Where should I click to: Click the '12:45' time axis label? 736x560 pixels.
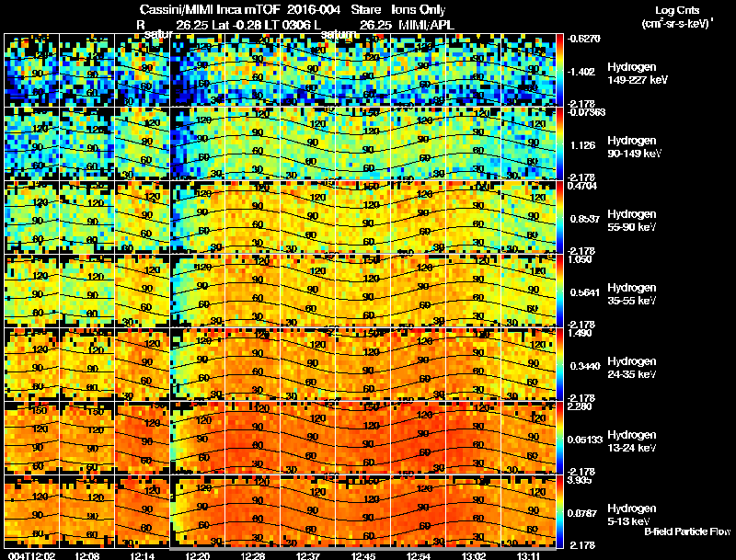point(363,555)
